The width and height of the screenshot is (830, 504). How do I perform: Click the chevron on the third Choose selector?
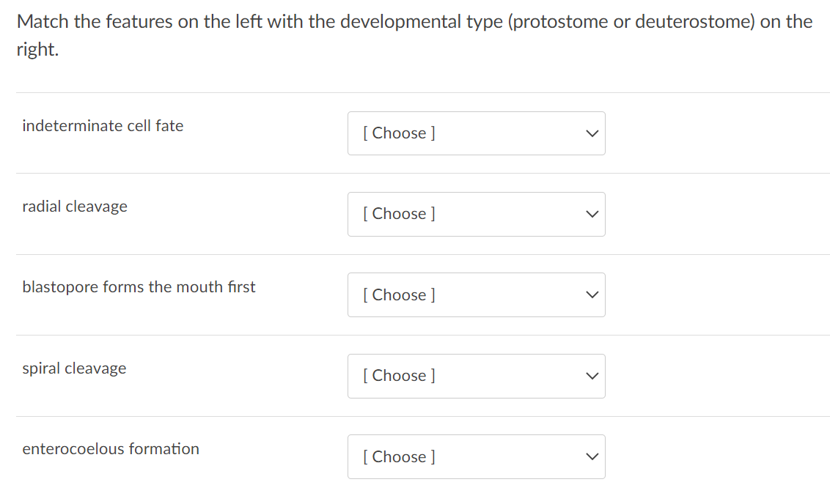591,294
